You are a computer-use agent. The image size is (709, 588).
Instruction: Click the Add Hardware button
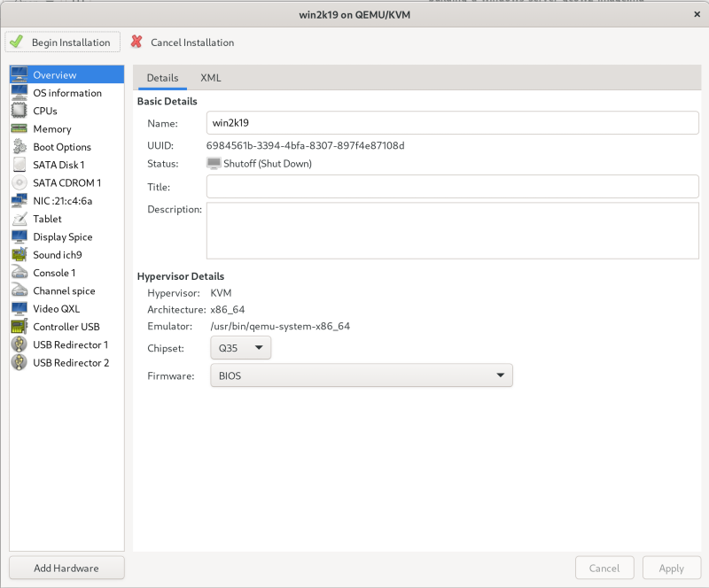(x=66, y=568)
